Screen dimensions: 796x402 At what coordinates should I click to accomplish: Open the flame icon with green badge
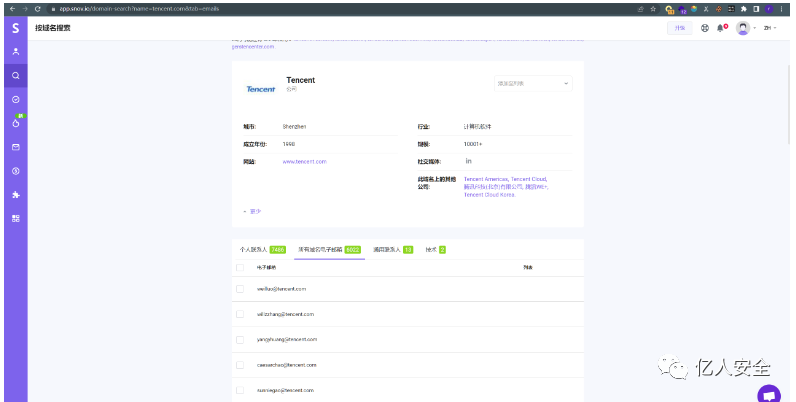tap(16, 123)
